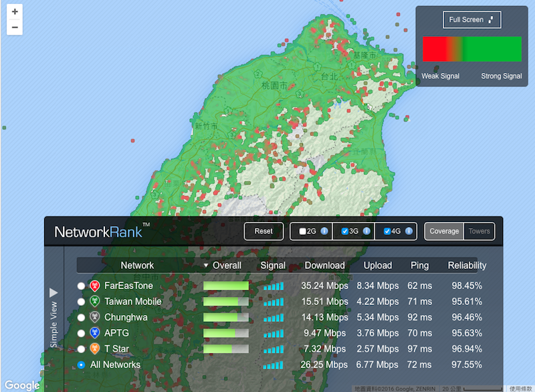
Task: Sort by the Ping column header
Action: point(419,266)
